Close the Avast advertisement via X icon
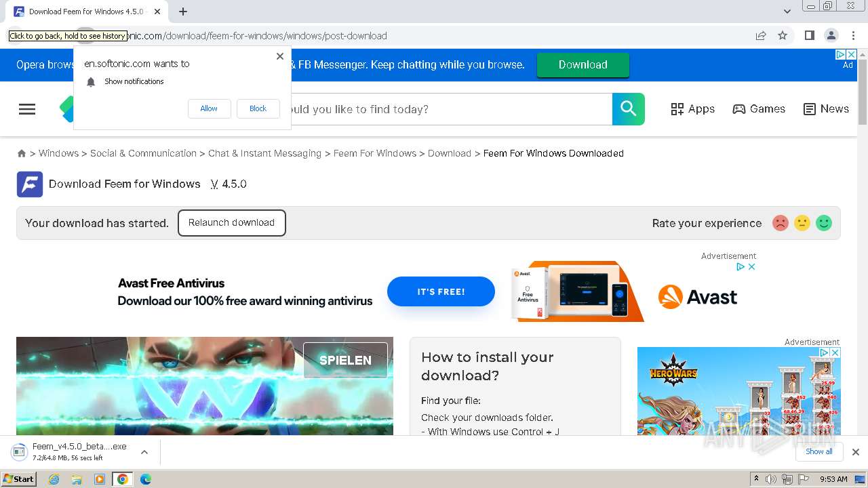The image size is (868, 488). [751, 267]
